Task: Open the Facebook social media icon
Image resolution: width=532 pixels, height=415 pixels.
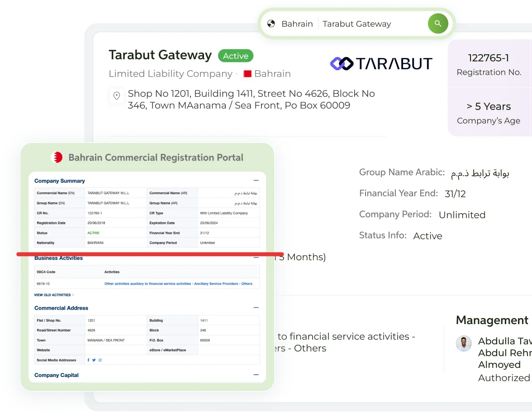Action: coord(89,360)
